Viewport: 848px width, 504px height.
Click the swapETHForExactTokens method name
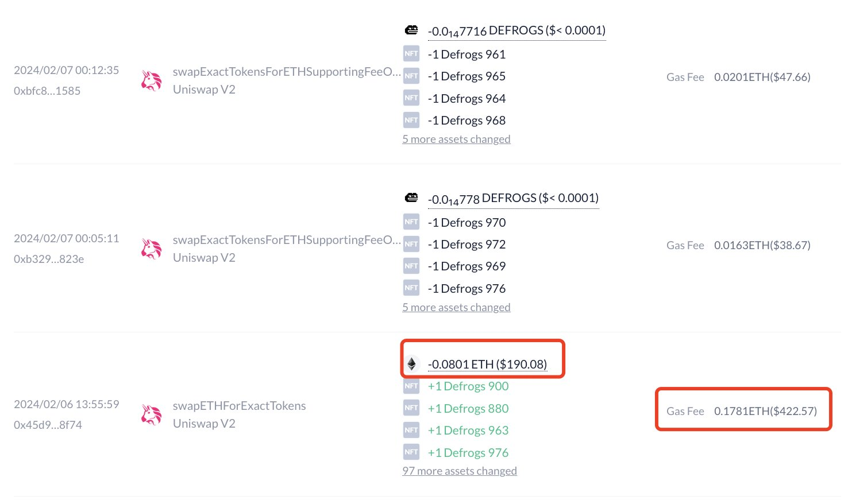click(240, 406)
